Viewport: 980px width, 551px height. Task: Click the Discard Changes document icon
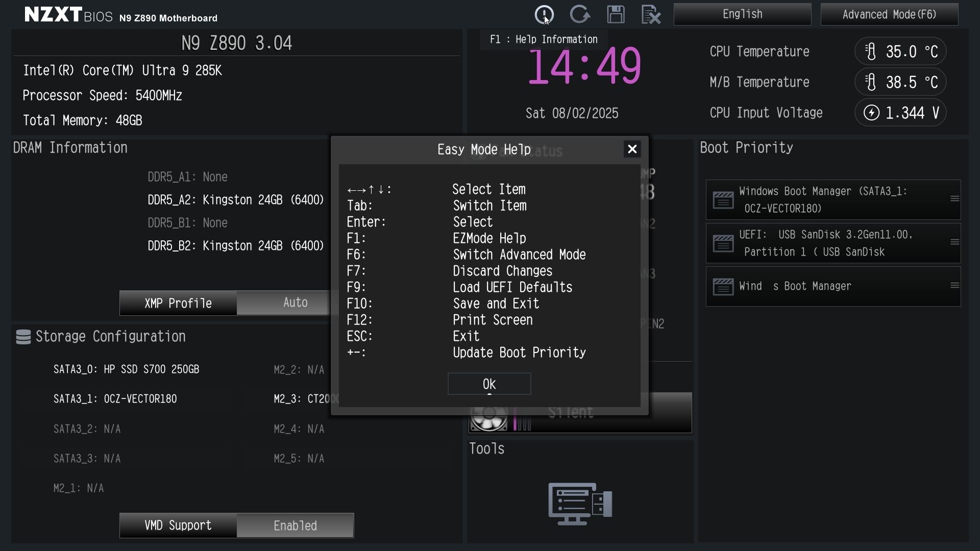click(651, 14)
